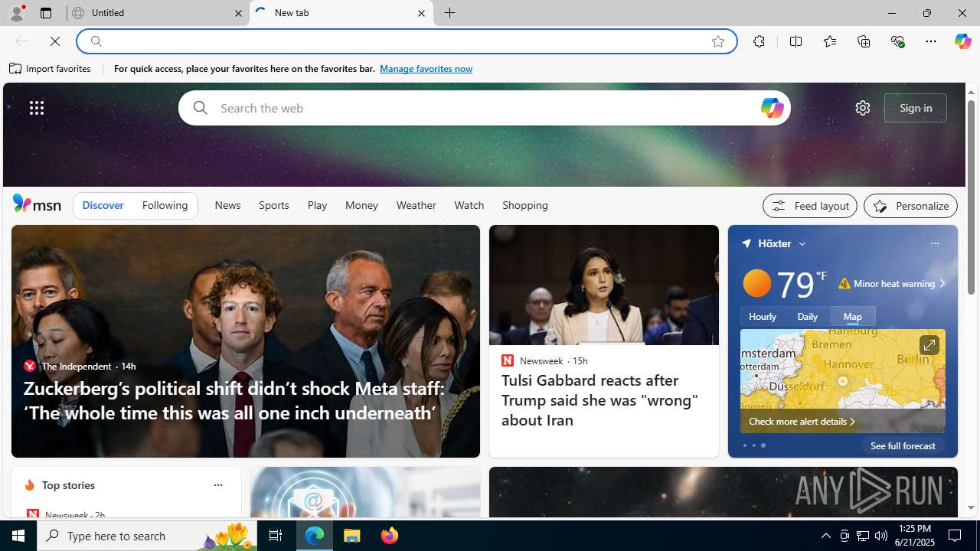The width and height of the screenshot is (980, 551).
Task: Select the Discover tab
Action: [103, 205]
